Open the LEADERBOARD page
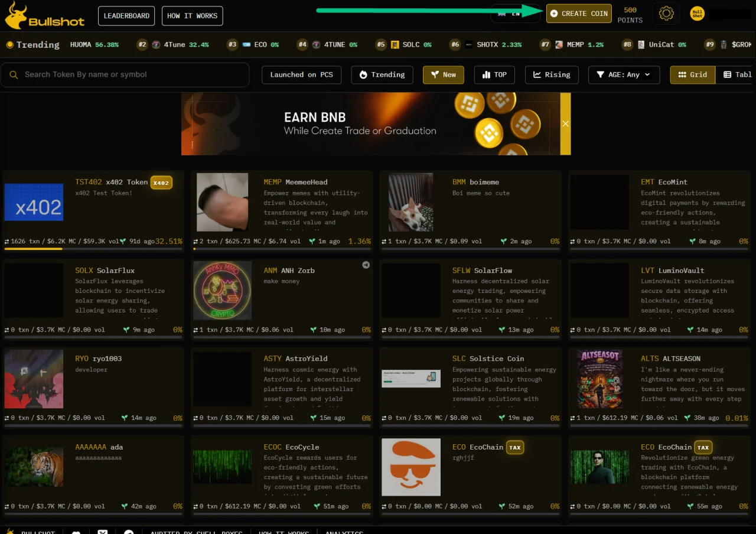 point(126,15)
